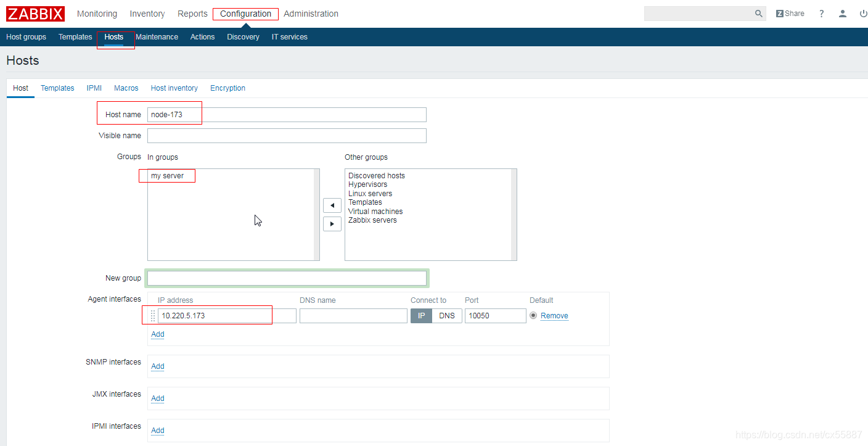Click the sign out power icon

pos(864,14)
